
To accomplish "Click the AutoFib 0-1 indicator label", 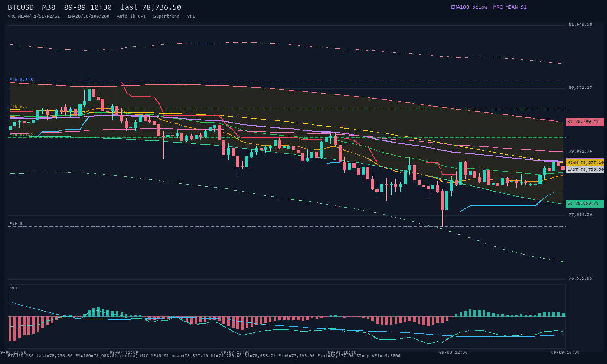I will click(131, 16).
